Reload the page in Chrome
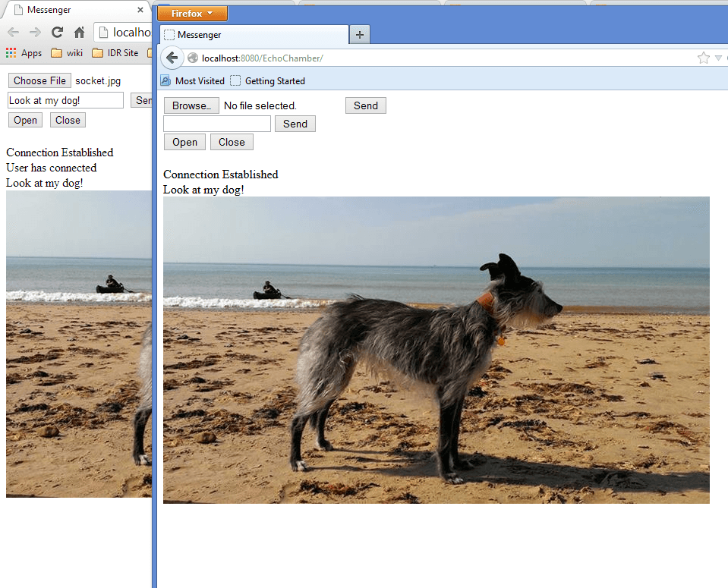The width and height of the screenshot is (728, 588). click(x=57, y=33)
